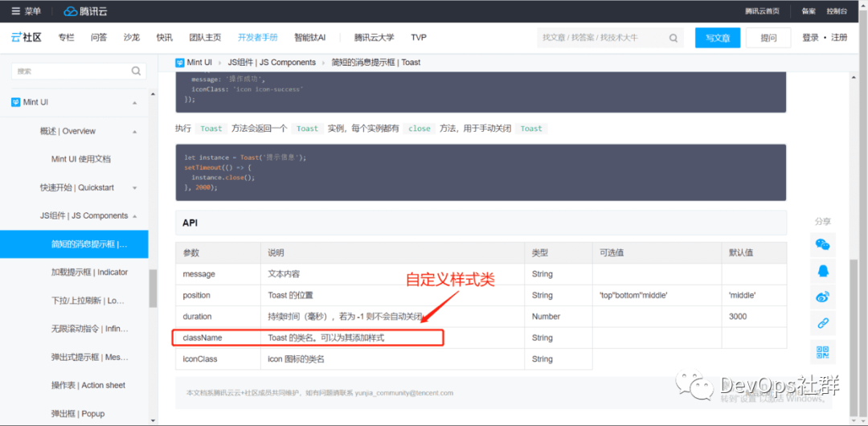Viewport: 868px width, 426px height.
Task: Open the 团队主页 nav item
Action: 206,38
